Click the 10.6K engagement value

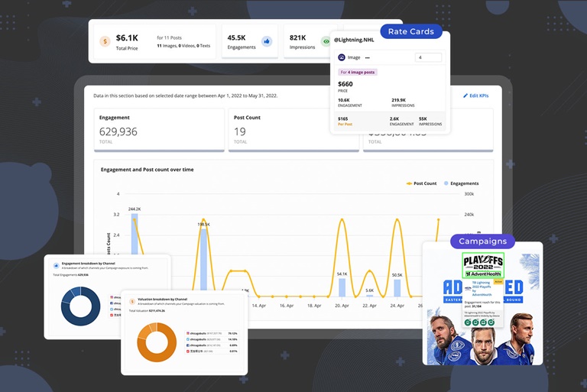coord(344,100)
